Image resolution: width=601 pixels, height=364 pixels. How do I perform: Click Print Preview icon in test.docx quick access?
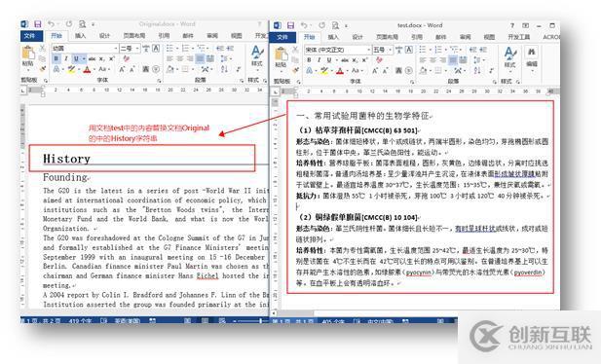pos(335,25)
